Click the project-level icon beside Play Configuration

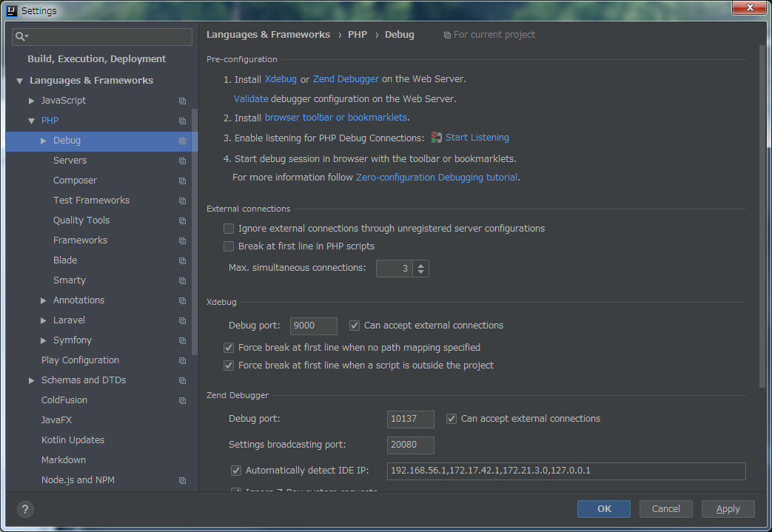click(182, 361)
